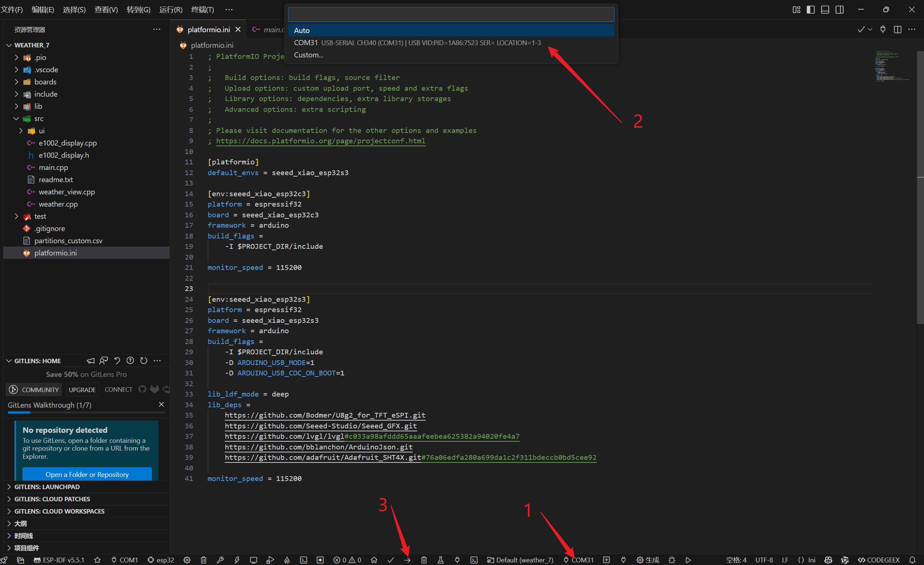Click the ESP-IDF monitor screen icon
The width and height of the screenshot is (924, 565).
(254, 560)
